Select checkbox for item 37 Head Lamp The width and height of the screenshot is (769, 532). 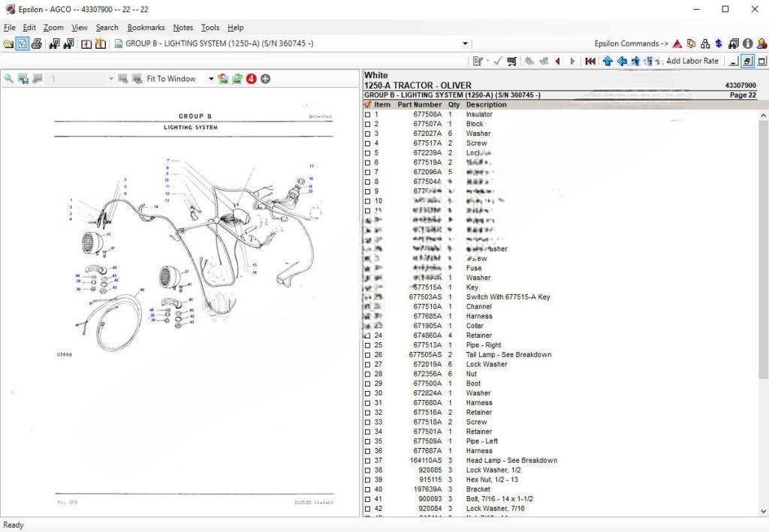(x=367, y=461)
